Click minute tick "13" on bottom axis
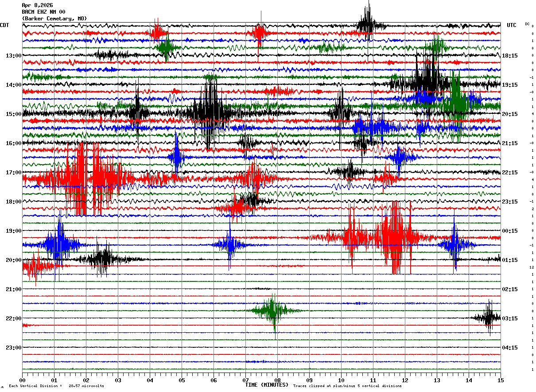The width and height of the screenshot is (536, 392). pyautogui.click(x=437, y=380)
